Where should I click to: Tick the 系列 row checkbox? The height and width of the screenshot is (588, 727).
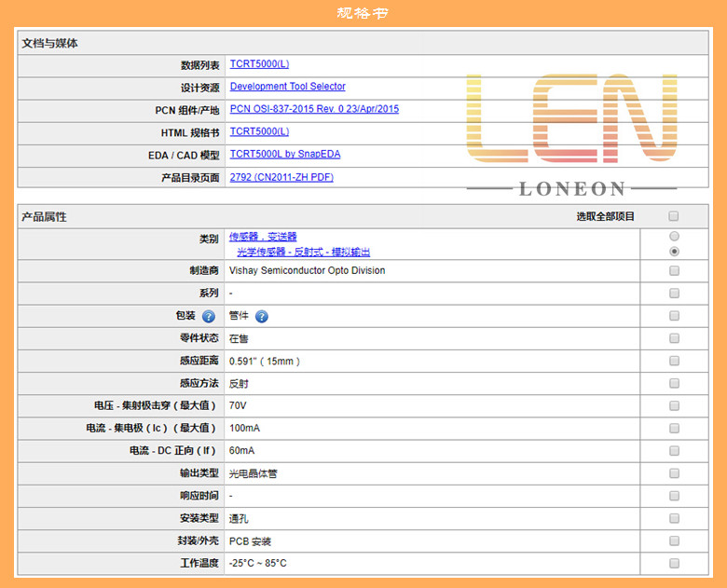pos(674,294)
